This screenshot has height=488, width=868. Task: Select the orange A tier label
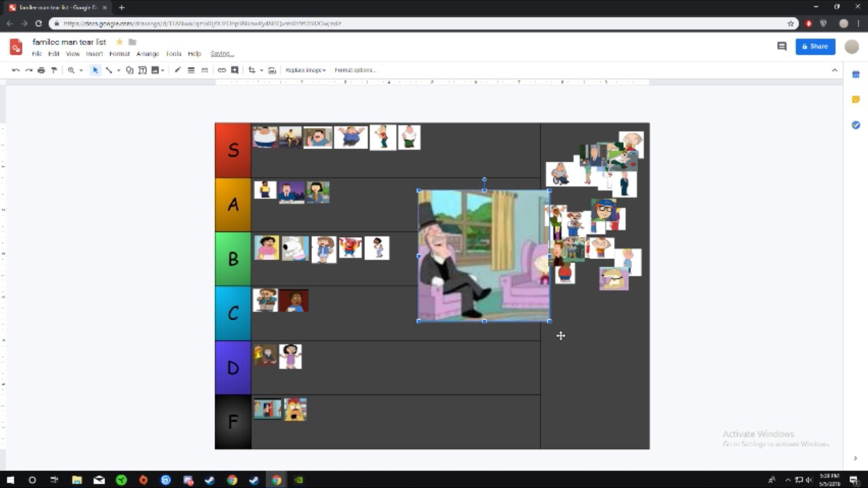click(x=233, y=205)
